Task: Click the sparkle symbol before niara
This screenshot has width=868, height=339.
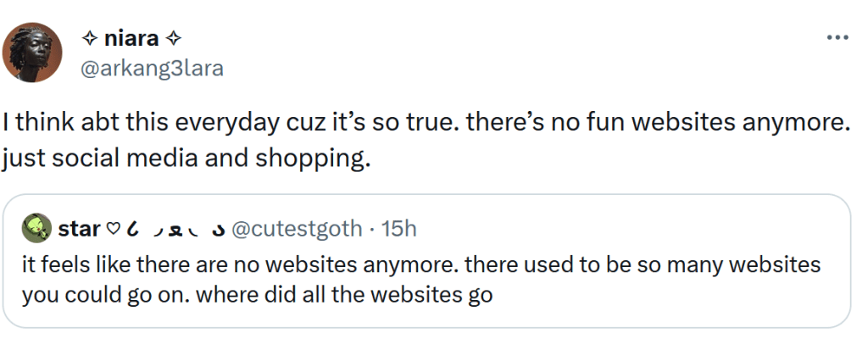Action: (x=87, y=39)
